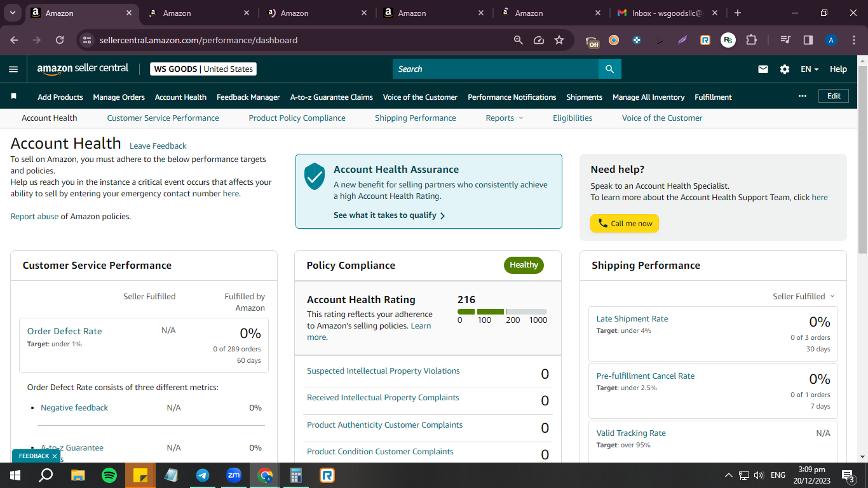868x488 pixels.
Task: Open the Windows notification center icon
Action: [x=847, y=475]
